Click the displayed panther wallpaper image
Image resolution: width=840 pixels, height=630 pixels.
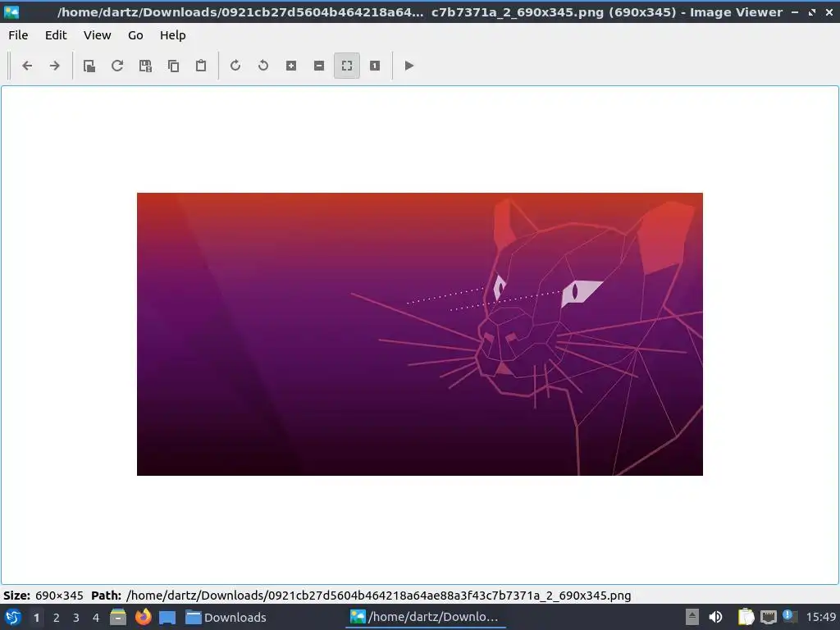point(419,334)
